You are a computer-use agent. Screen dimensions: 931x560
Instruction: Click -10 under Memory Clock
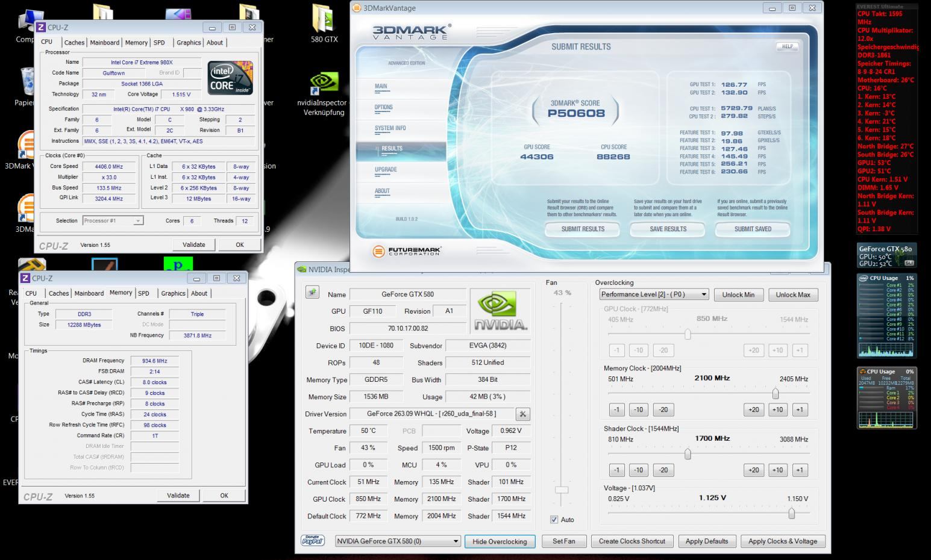tap(638, 409)
